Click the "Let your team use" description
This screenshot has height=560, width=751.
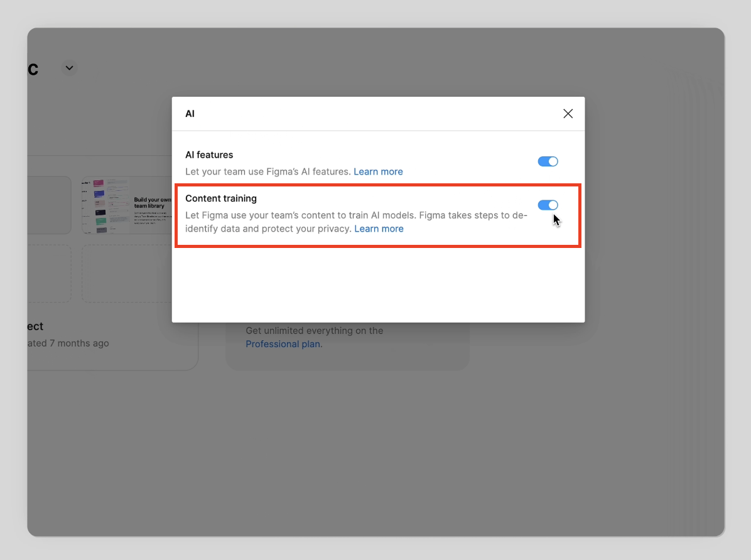click(x=267, y=171)
